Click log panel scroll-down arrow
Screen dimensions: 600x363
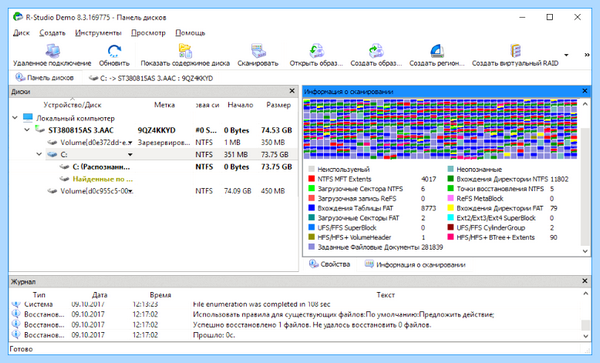[x=585, y=336]
